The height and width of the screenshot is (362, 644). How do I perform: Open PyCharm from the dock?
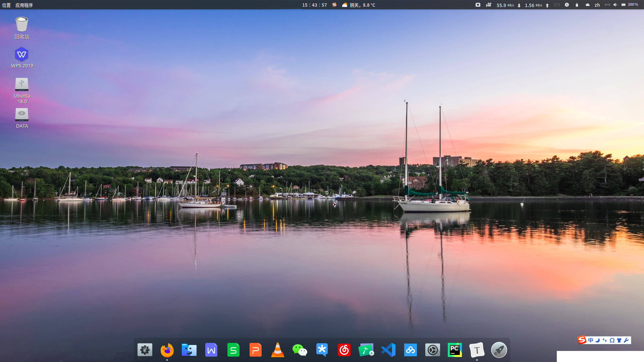[454, 350]
